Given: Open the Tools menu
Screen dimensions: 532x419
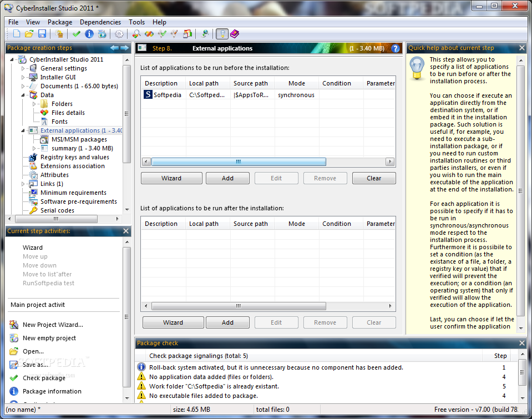Looking at the screenshot, I should pos(136,22).
